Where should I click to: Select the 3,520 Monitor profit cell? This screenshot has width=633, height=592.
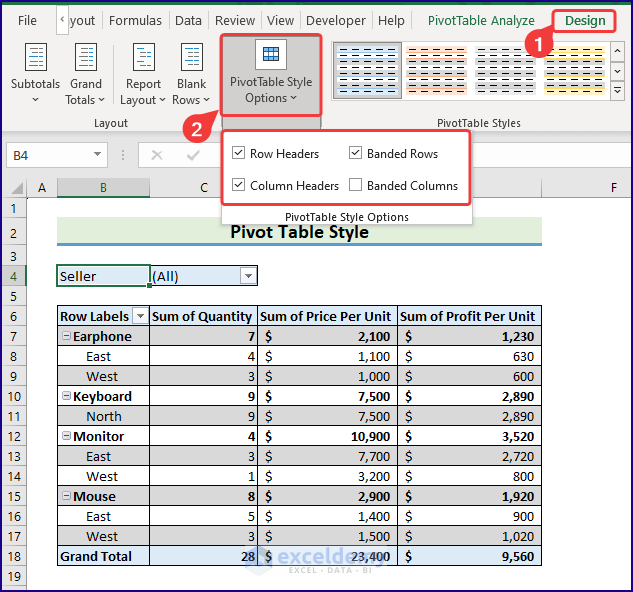point(469,436)
